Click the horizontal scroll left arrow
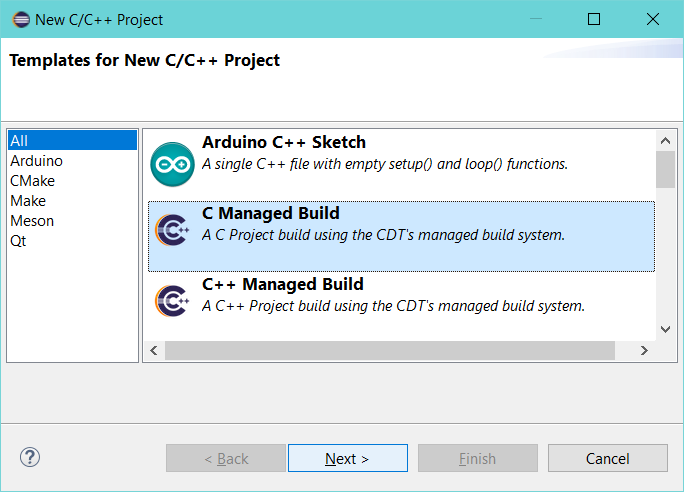This screenshot has width=684, height=492. 154,350
